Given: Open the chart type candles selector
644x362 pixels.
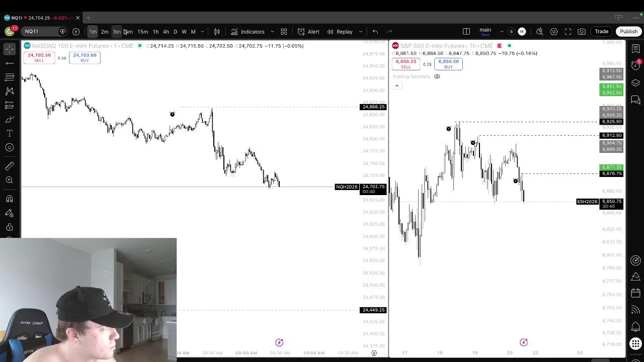Looking at the screenshot, I should pos(217,32).
